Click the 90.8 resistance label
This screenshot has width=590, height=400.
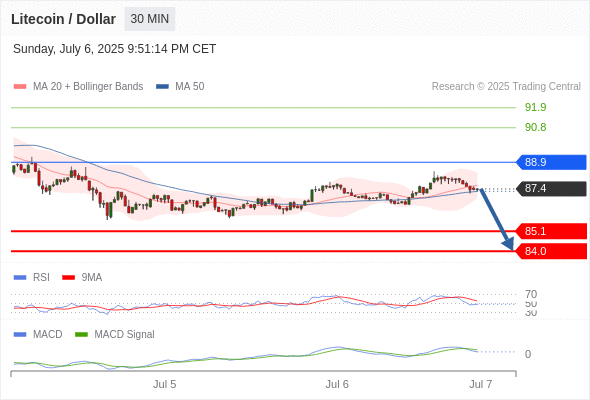[x=535, y=127]
